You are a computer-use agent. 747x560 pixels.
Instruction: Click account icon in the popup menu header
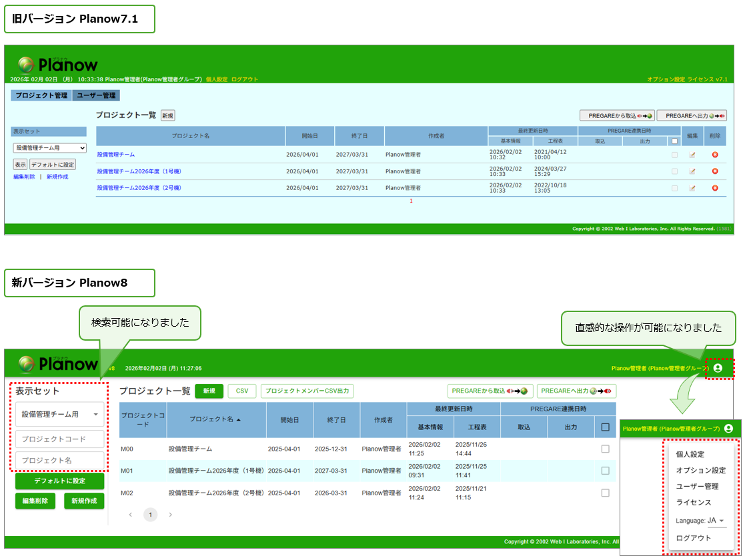(728, 429)
